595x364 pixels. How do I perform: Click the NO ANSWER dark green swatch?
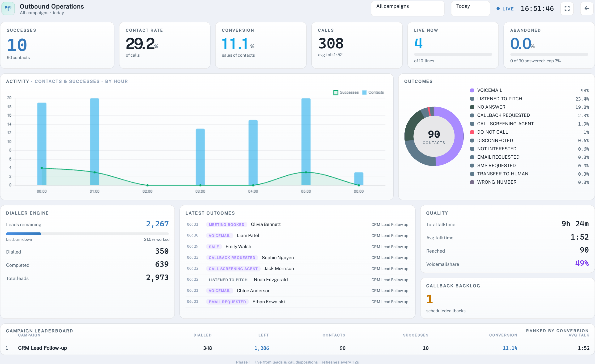coord(472,107)
